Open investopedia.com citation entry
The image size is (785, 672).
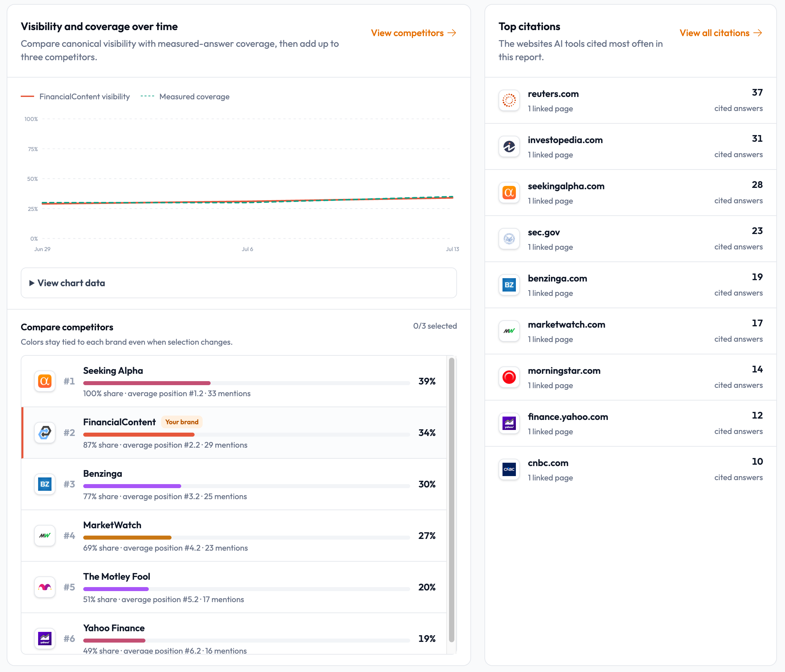click(631, 146)
